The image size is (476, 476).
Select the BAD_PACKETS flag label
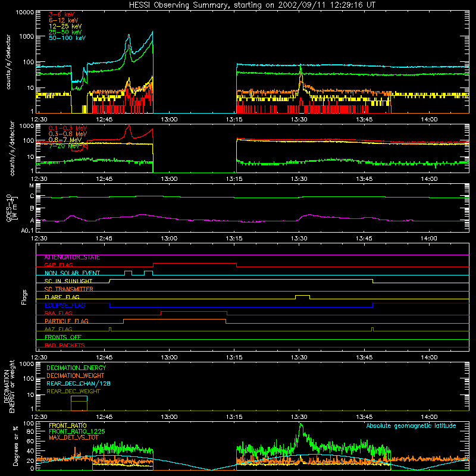(x=65, y=345)
